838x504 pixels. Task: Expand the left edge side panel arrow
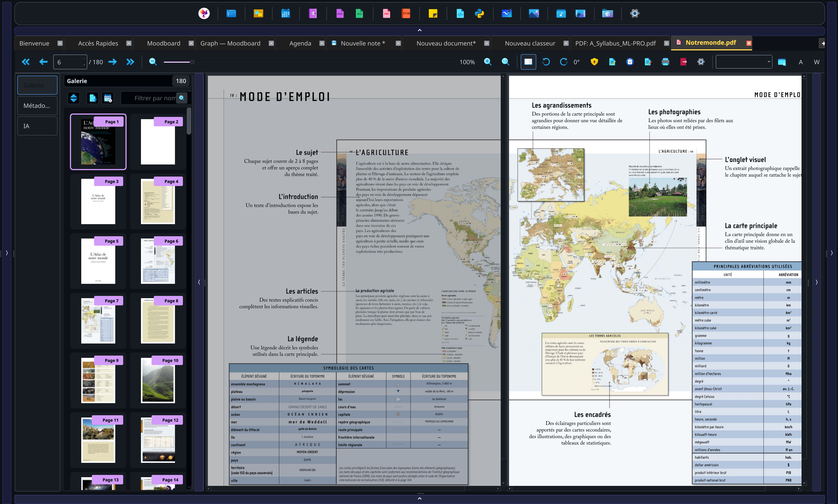coord(6,253)
